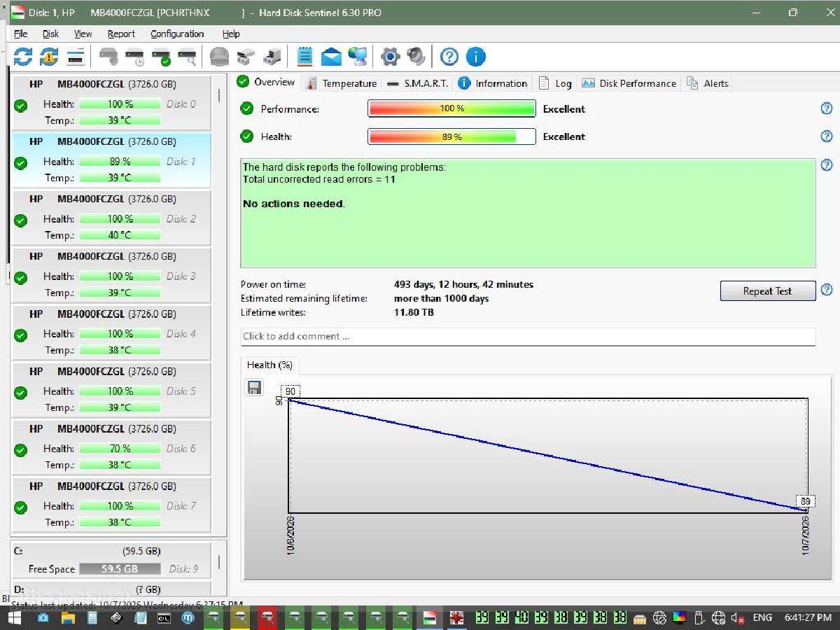Switch to the S.M.A.R.T. tab

pos(417,83)
